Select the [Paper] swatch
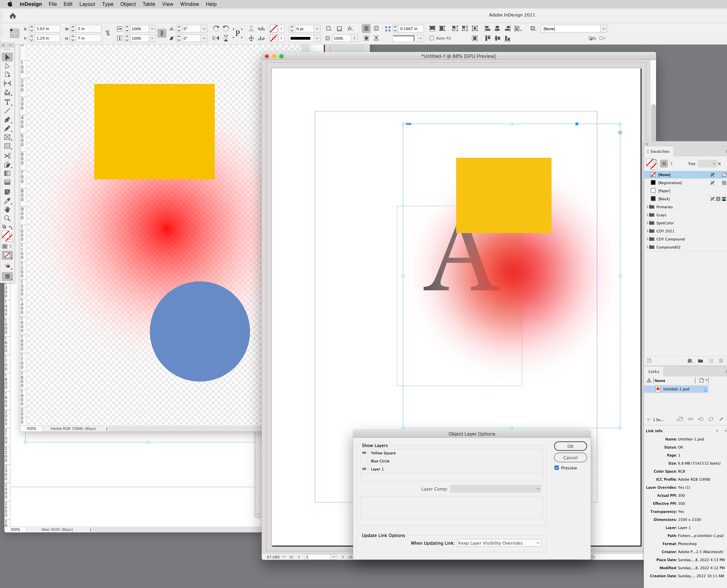727x588 pixels. pyautogui.click(x=664, y=191)
